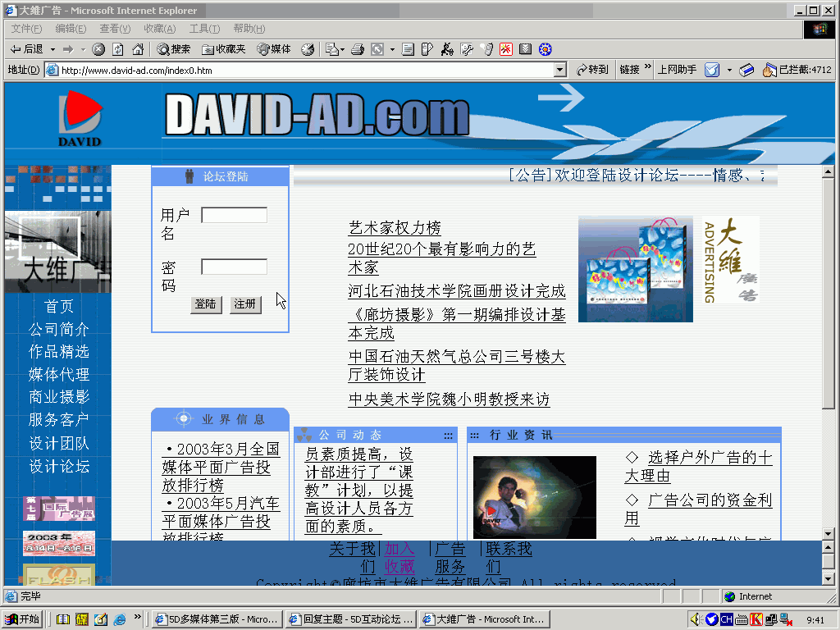This screenshot has width=840, height=630.
Task: Click the main frame scroll-up arrow
Action: (828, 172)
